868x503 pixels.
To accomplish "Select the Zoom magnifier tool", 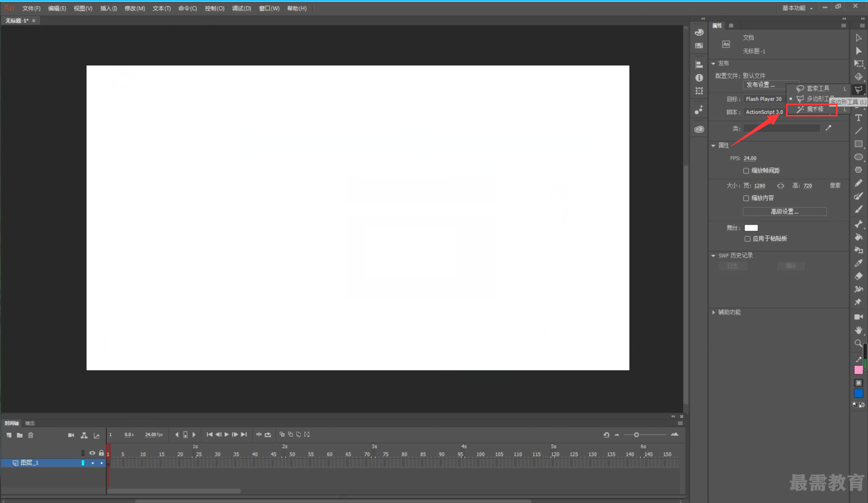I will pos(859,343).
